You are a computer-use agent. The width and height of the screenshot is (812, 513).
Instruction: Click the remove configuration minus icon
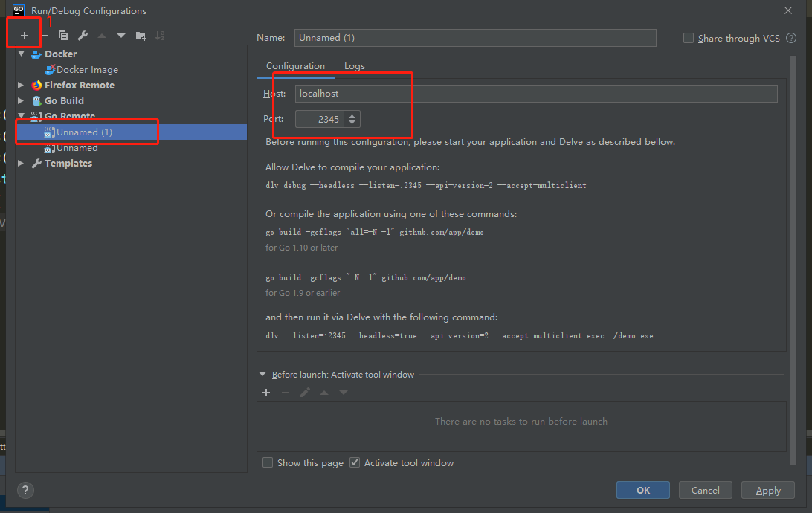(45, 36)
